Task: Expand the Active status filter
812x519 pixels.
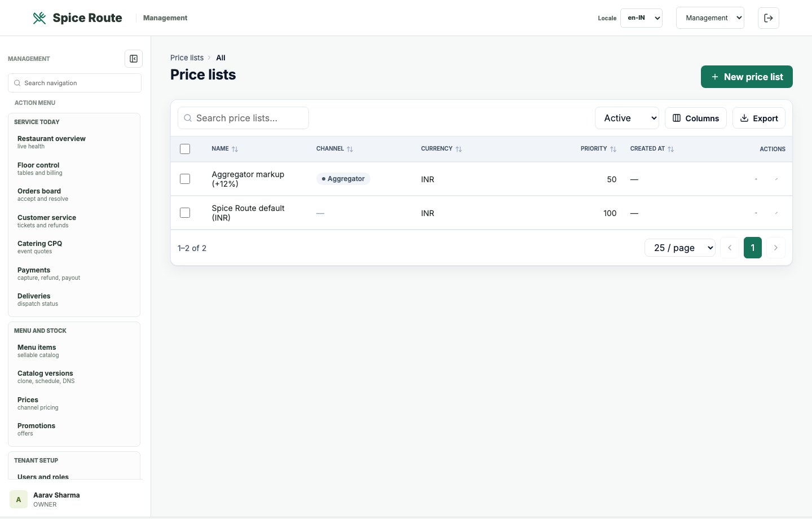Action: pyautogui.click(x=627, y=118)
